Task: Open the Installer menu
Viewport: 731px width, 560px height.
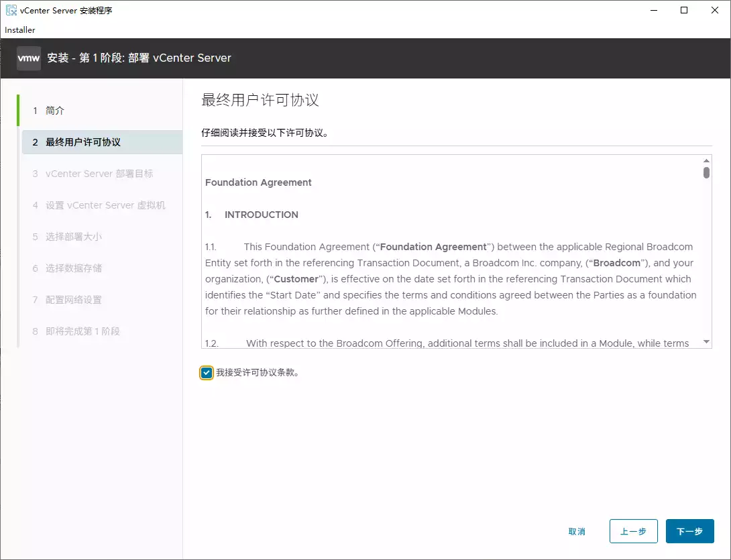Action: click(x=19, y=30)
